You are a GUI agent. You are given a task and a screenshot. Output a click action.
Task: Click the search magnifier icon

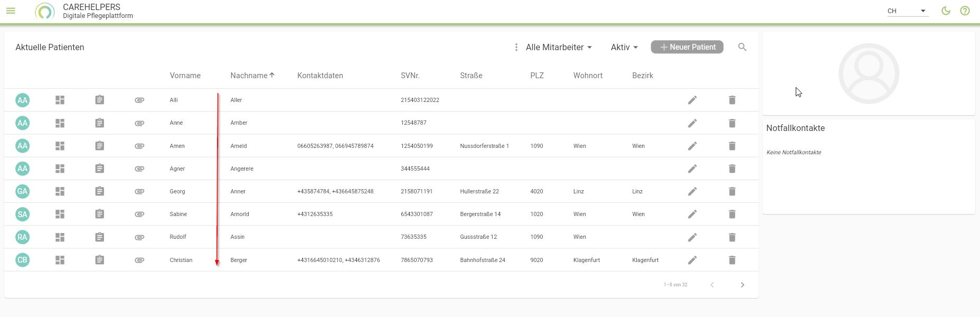coord(742,47)
